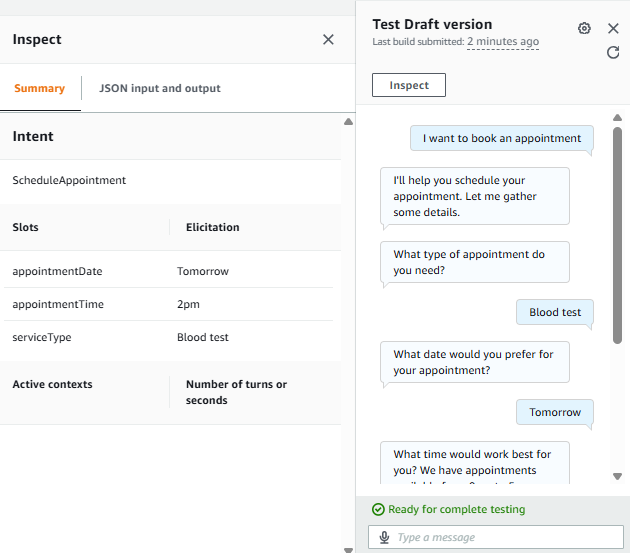Viewport: 630px width, 553px height.
Task: Click the green check status icon
Action: [378, 509]
